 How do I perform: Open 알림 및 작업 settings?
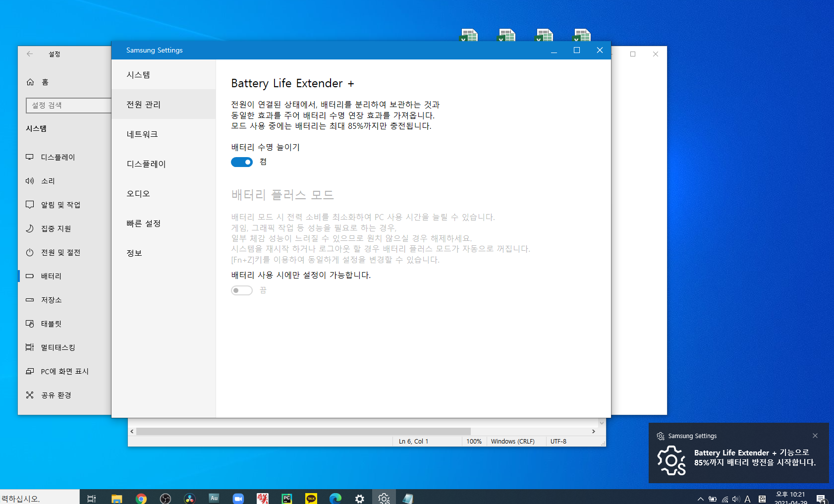(x=64, y=205)
